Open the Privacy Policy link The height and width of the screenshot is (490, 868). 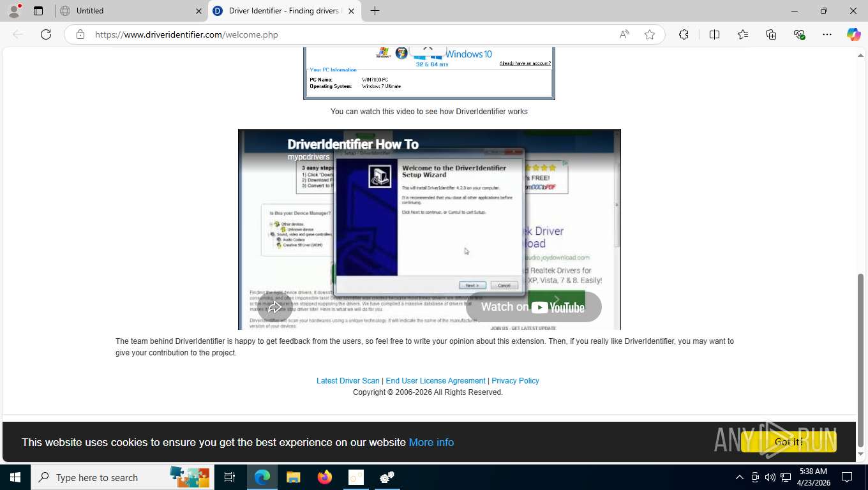coord(515,381)
